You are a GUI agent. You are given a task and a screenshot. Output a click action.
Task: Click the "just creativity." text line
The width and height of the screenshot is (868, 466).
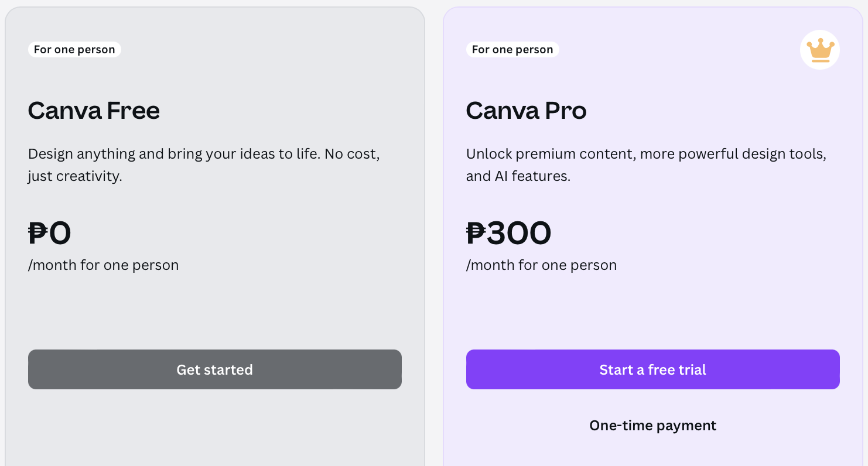tap(75, 176)
